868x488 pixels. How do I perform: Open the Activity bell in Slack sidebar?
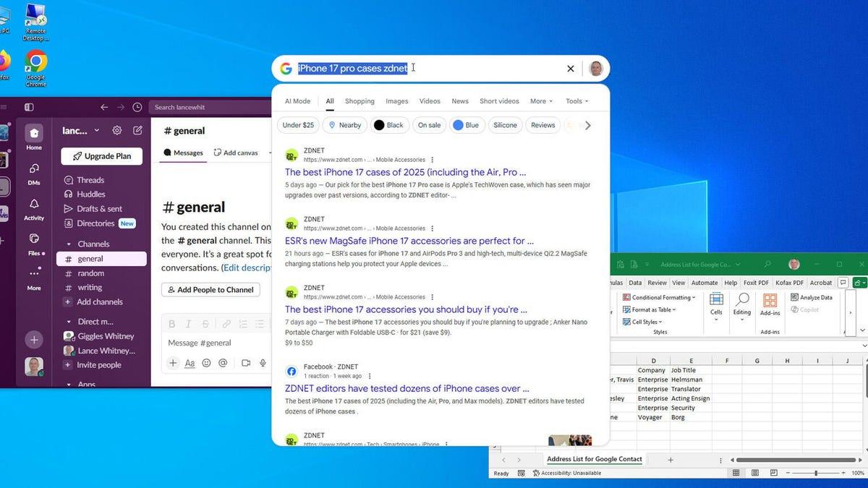click(x=34, y=209)
